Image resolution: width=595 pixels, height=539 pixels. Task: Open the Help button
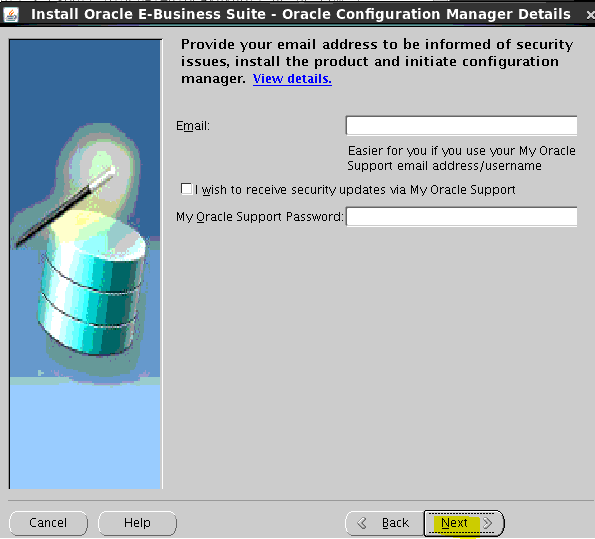[137, 523]
